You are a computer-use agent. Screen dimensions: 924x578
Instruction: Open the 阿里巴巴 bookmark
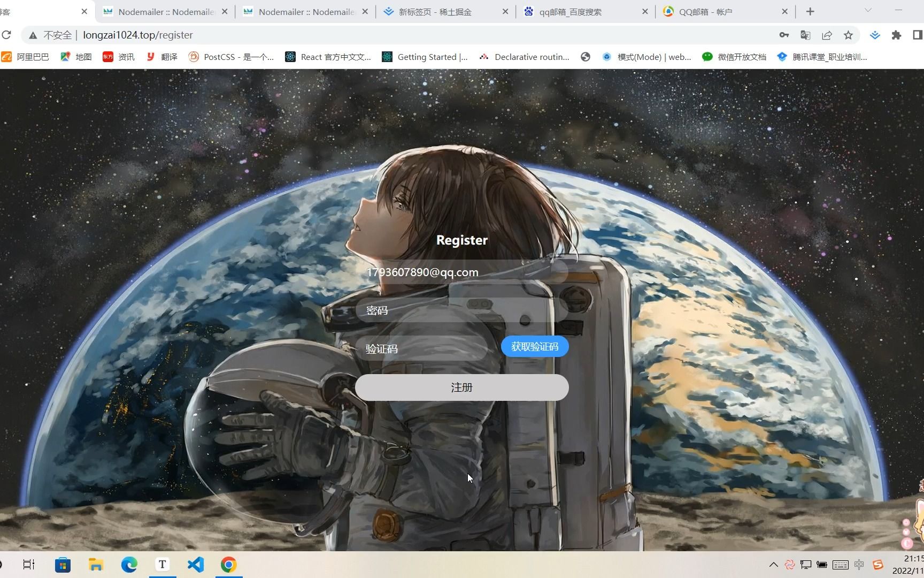coord(25,57)
